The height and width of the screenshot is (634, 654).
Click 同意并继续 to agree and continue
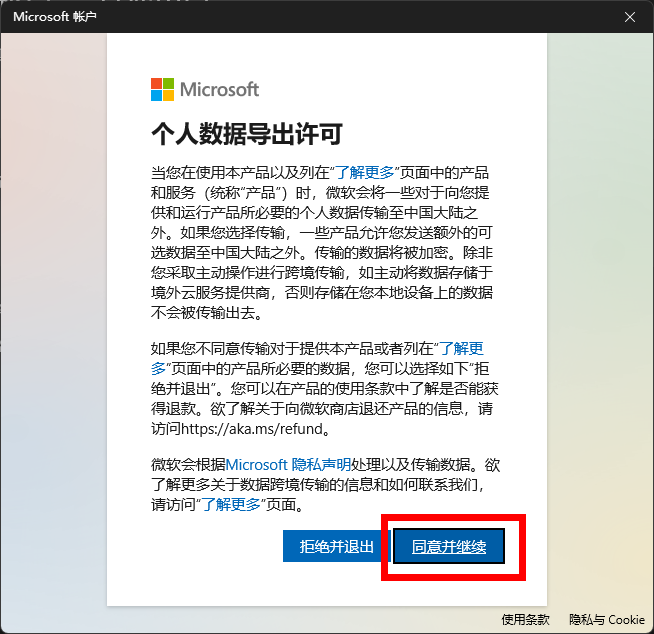click(x=448, y=547)
